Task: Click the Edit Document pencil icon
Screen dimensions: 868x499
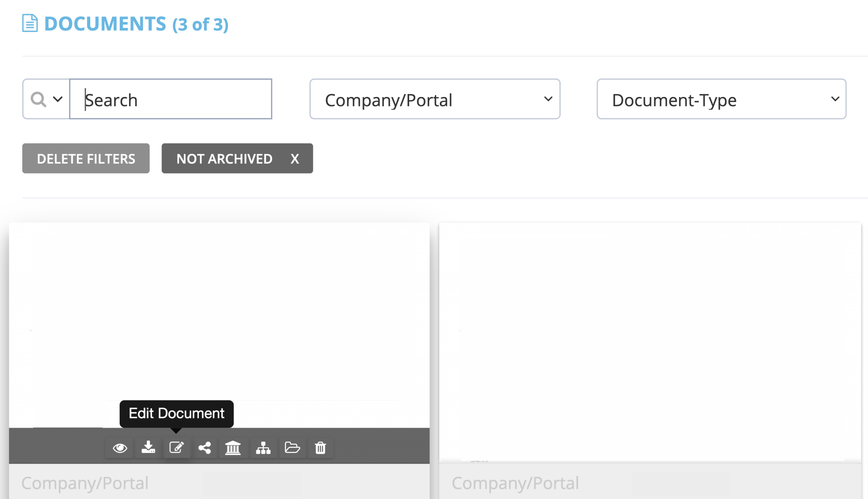Action: pos(177,448)
